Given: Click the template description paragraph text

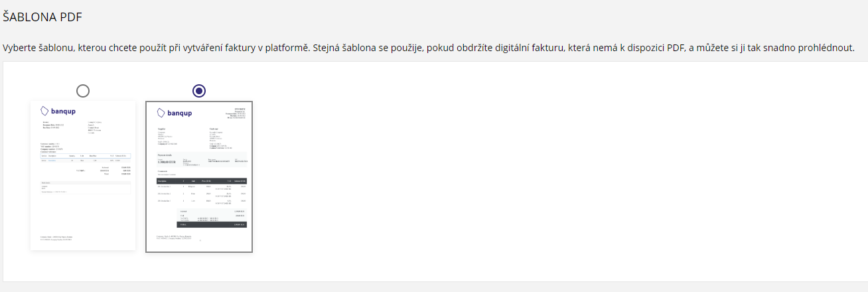Looking at the screenshot, I should (429, 48).
